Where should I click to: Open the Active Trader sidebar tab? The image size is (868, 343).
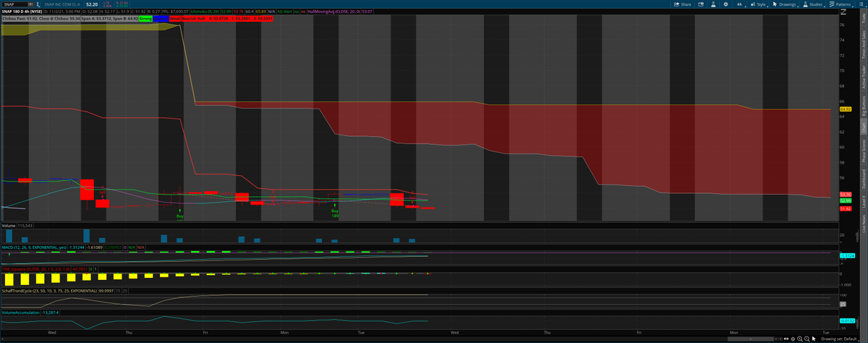862,77
